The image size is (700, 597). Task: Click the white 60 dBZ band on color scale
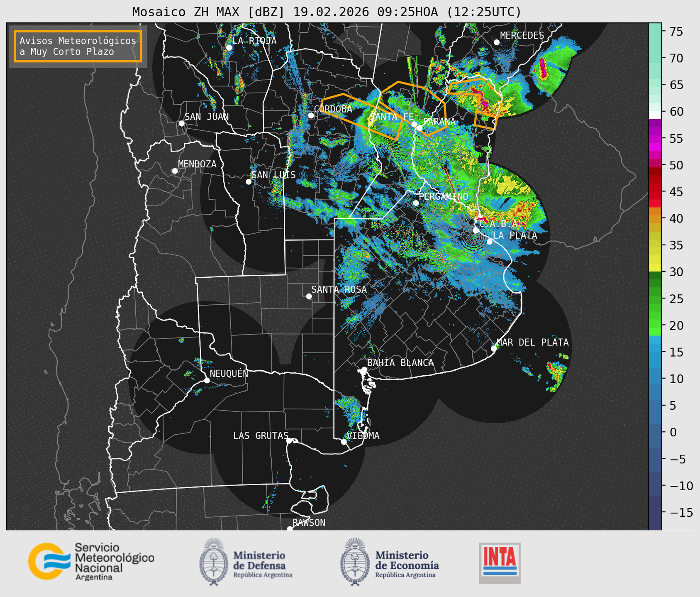click(x=655, y=115)
